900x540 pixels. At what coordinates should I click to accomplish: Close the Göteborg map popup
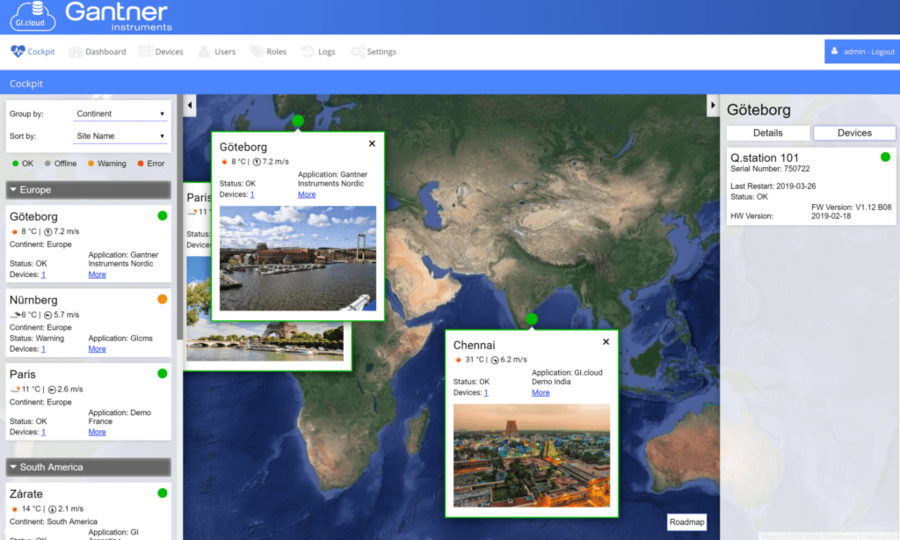[x=372, y=144]
